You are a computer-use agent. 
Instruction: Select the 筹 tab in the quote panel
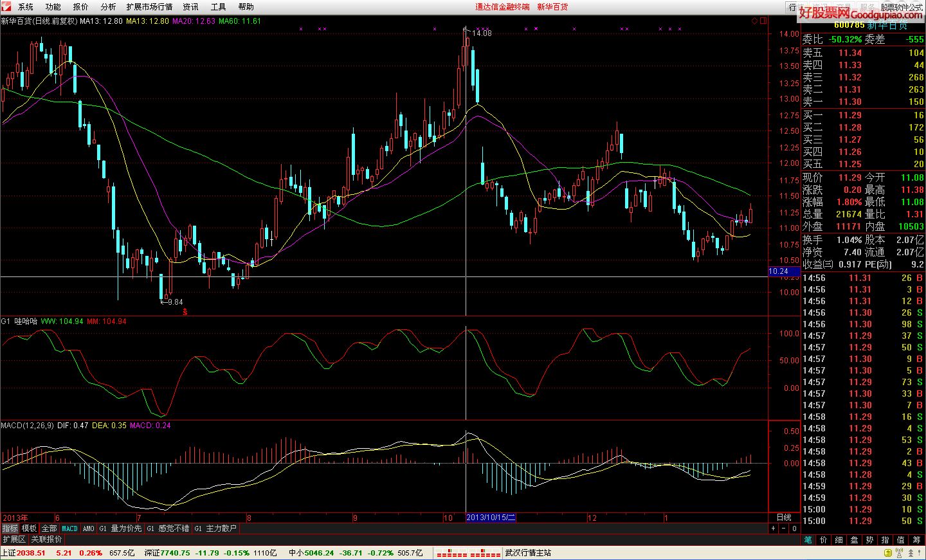point(917,540)
